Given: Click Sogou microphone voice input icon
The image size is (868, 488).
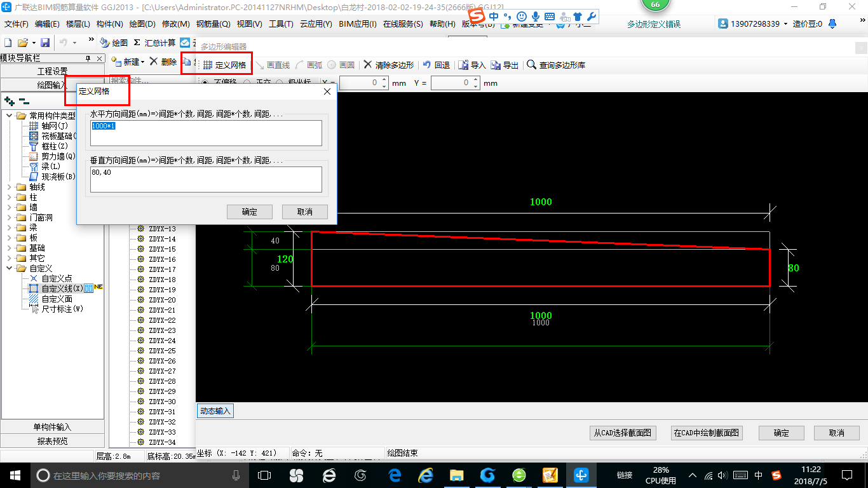Looking at the screenshot, I should (536, 16).
